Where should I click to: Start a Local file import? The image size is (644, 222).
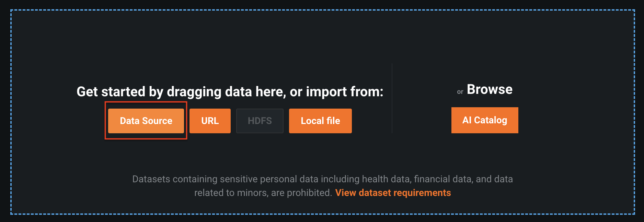320,121
